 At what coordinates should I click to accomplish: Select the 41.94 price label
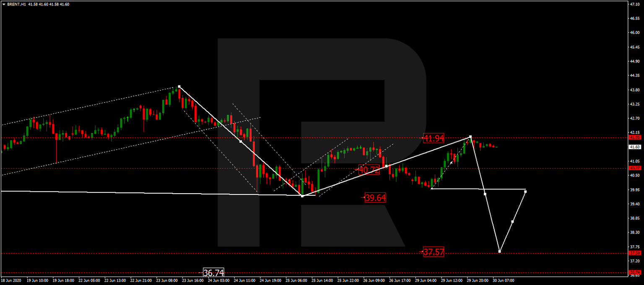[433, 138]
